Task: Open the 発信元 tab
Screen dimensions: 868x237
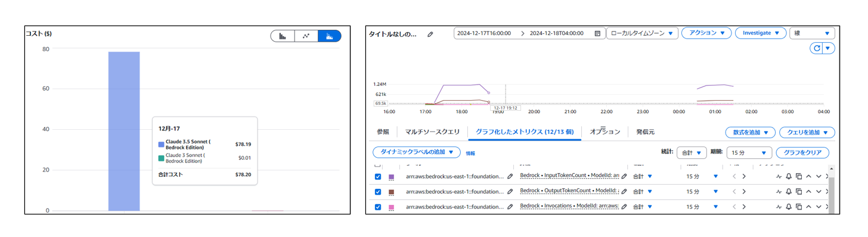Action: coord(645,132)
